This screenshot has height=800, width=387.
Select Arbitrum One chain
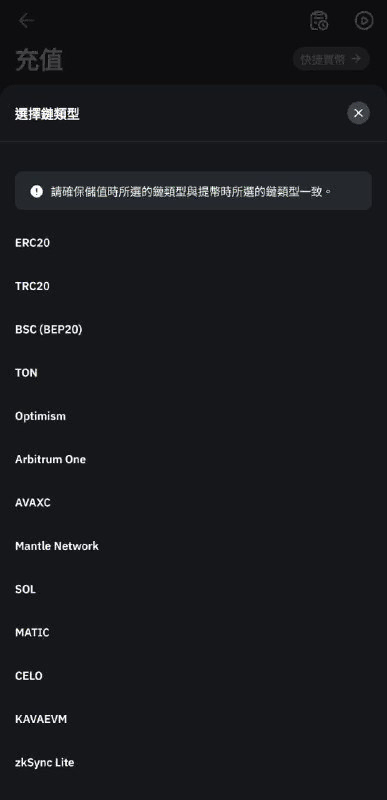193,459
